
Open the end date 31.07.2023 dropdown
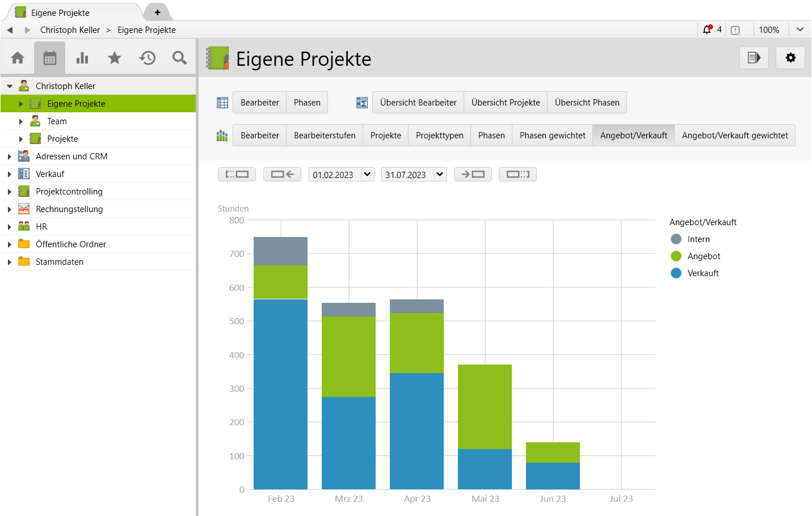440,175
